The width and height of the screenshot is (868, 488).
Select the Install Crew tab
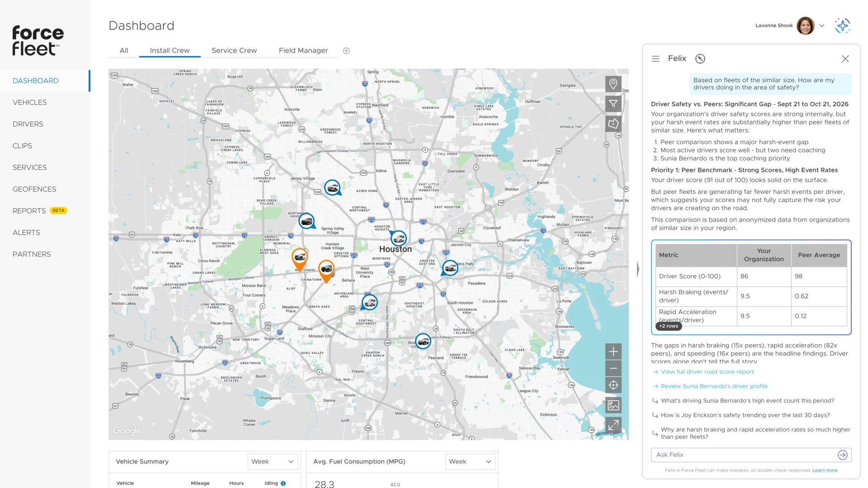170,51
